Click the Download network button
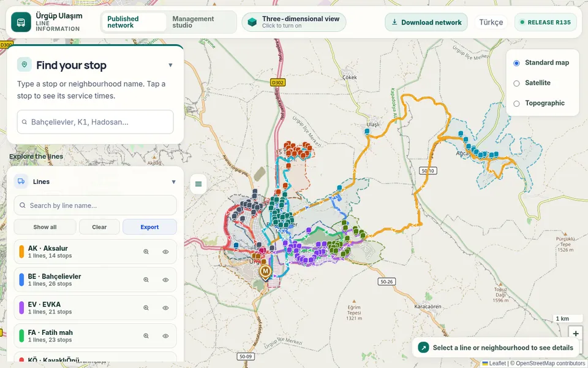The width and height of the screenshot is (588, 368). (x=426, y=22)
